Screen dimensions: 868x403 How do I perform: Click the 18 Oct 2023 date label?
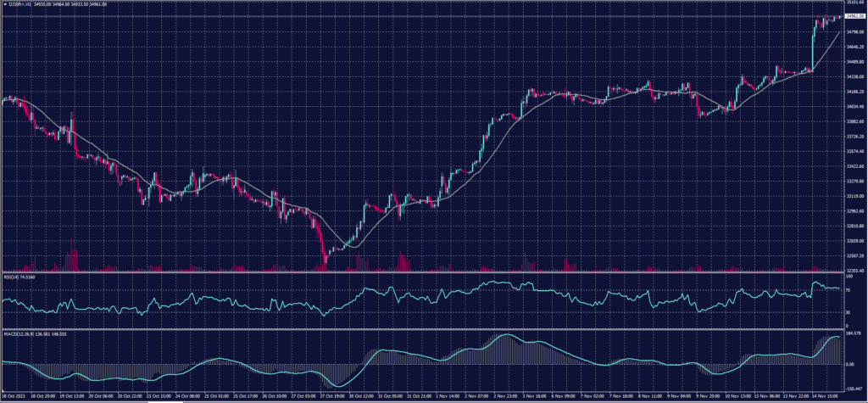tap(12, 396)
